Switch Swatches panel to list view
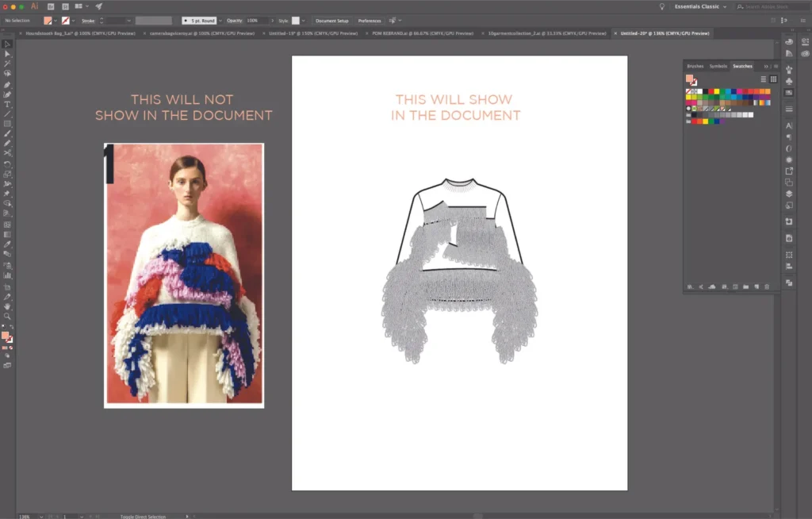Screen dimensions: 812x519 coord(764,79)
